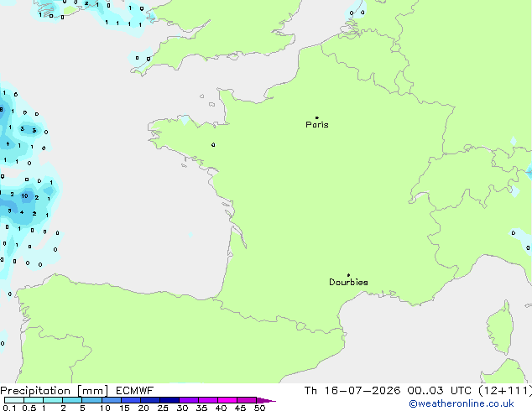Pick the 40–45 mm magenta swatch
Image resolution: width=532 pixels, height=411 pixels.
(x=227, y=400)
